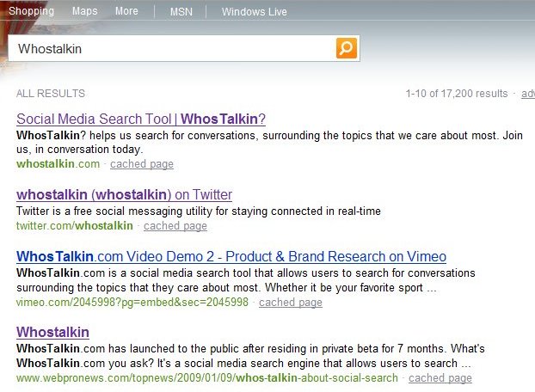535x392 pixels.
Task: Open cached page for twitter.com/whostalkin
Action: click(175, 225)
